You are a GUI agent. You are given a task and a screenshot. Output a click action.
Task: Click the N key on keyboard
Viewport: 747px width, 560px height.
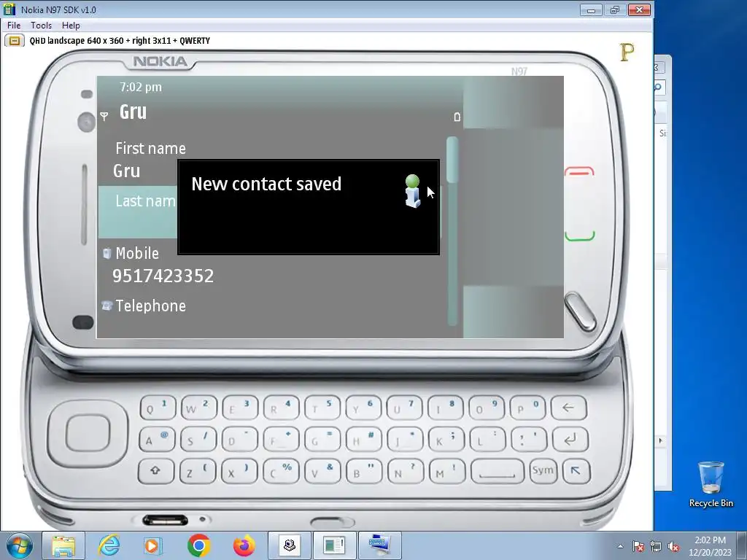click(x=405, y=471)
